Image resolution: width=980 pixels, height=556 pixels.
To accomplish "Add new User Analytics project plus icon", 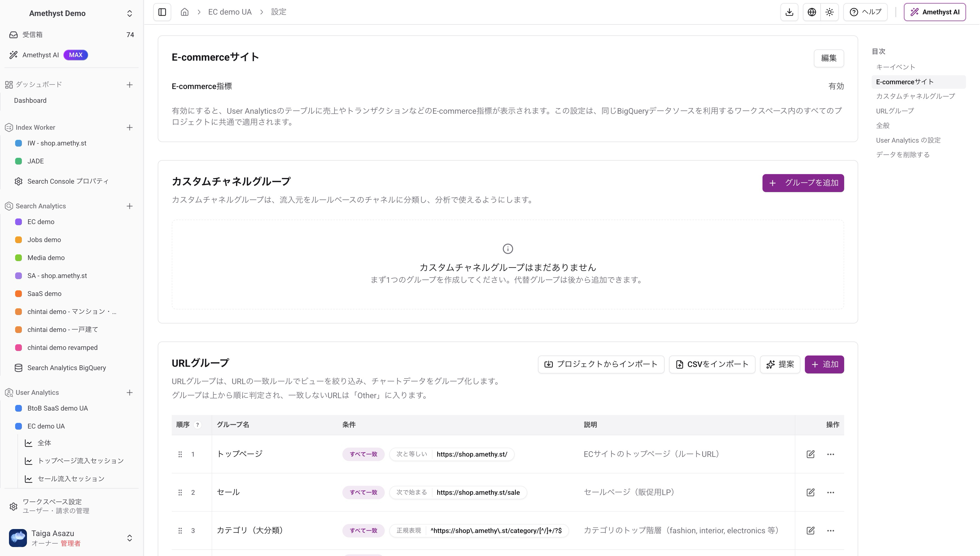I will [x=130, y=393].
